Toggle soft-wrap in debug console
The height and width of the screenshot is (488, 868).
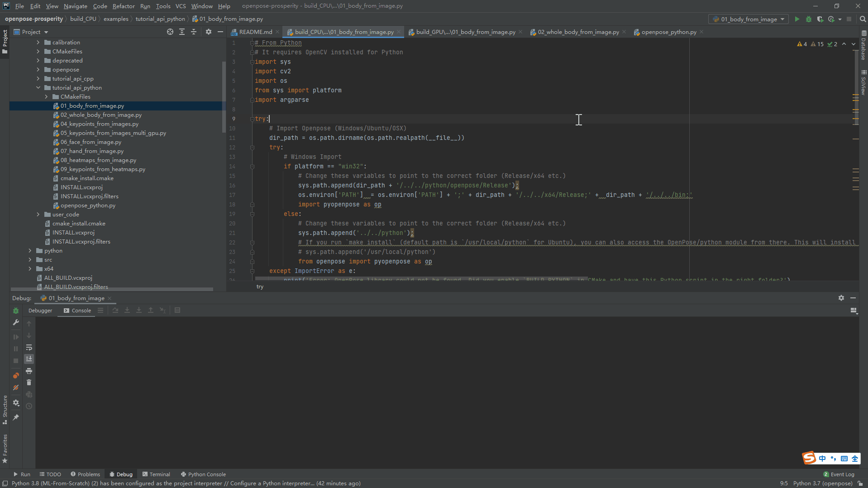(x=29, y=347)
